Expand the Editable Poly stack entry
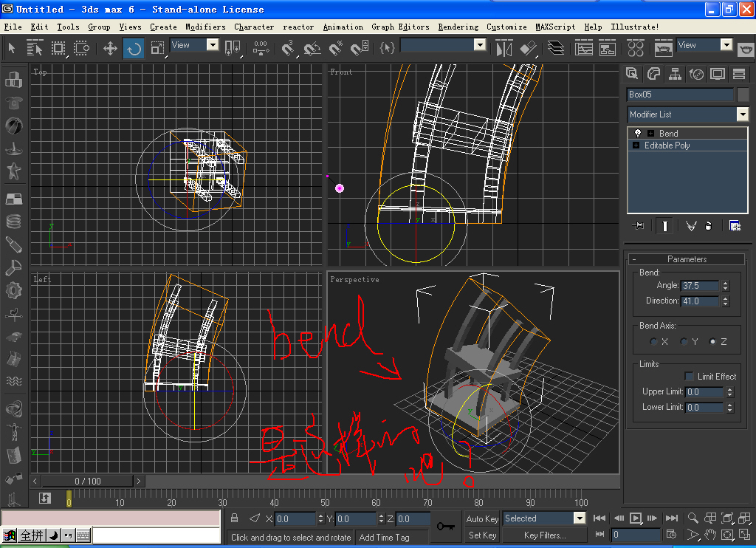This screenshot has width=756, height=548. pos(636,145)
